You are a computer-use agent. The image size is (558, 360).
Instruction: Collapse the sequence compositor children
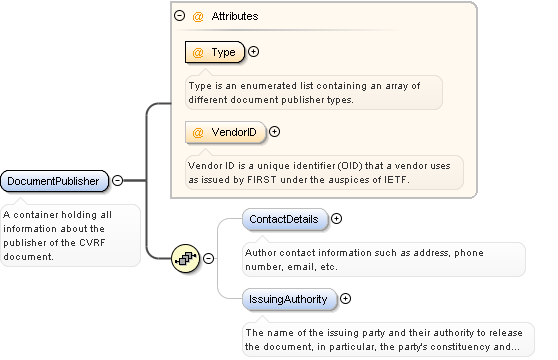pyautogui.click(x=209, y=258)
